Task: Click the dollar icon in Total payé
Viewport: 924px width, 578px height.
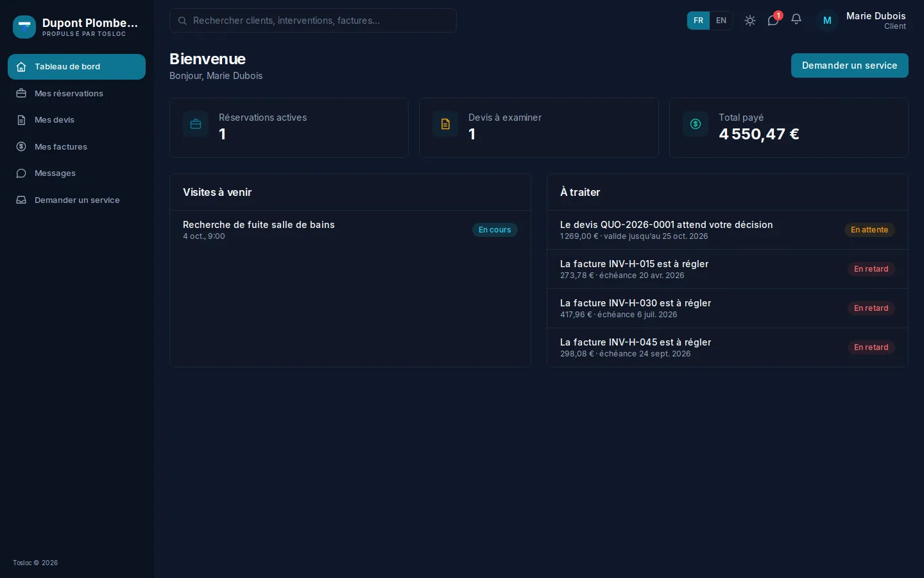Action: click(x=696, y=124)
